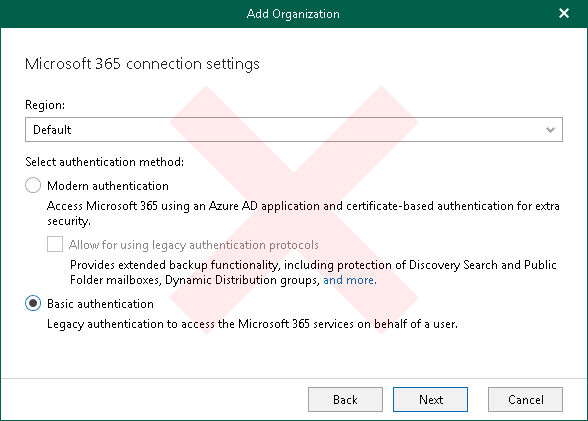This screenshot has width=588, height=421.
Task: Go to previous step with Back
Action: point(345,400)
